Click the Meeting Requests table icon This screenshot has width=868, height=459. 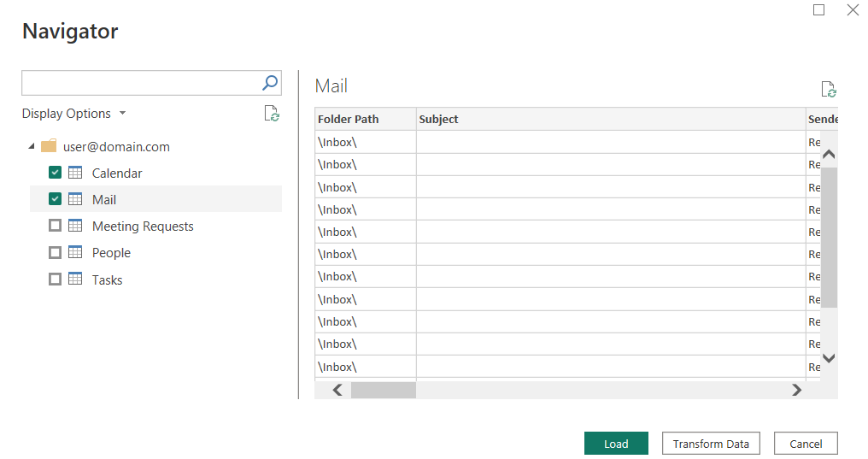(75, 226)
